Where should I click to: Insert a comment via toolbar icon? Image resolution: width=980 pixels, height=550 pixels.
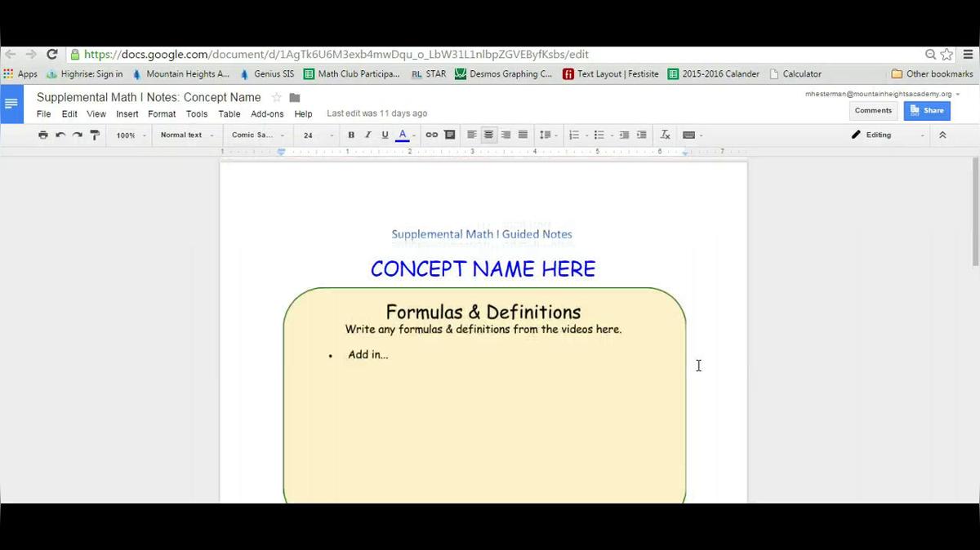pyautogui.click(x=449, y=135)
